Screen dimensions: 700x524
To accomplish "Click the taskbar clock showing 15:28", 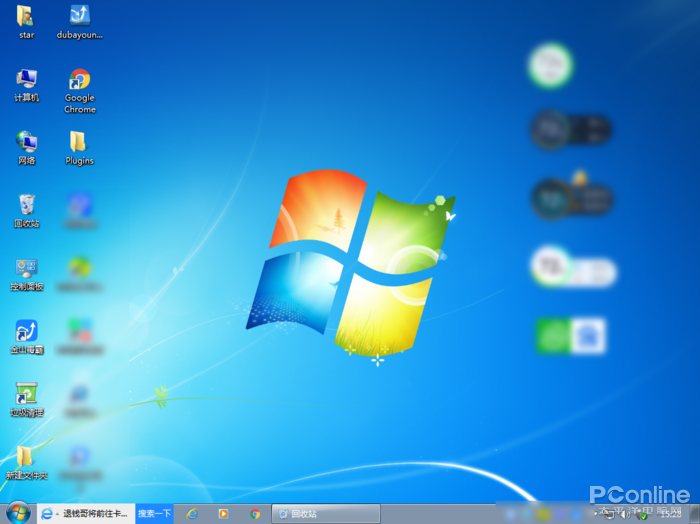I will tap(671, 514).
